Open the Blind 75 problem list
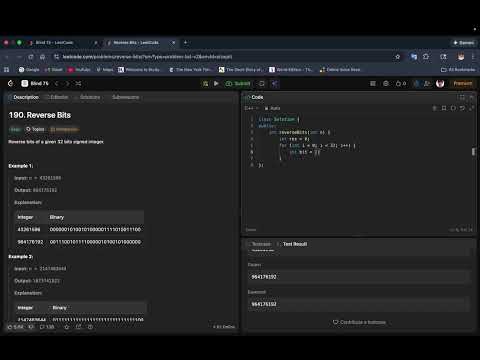 click(x=35, y=83)
